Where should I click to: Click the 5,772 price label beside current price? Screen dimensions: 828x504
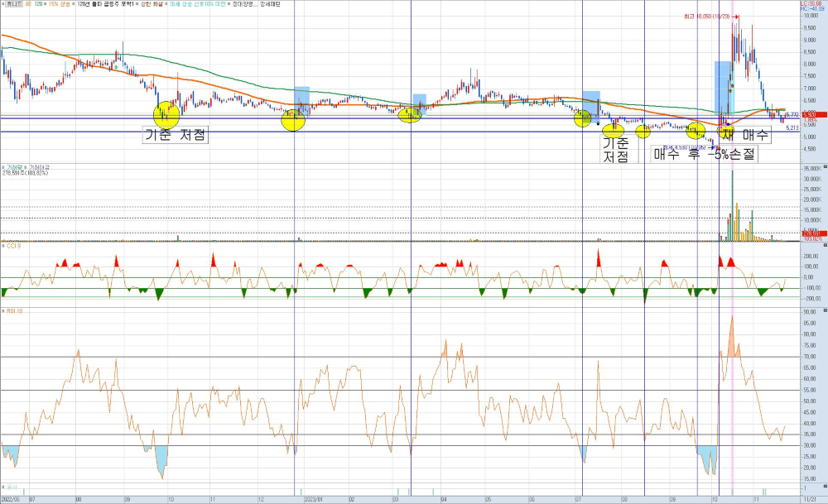792,114
